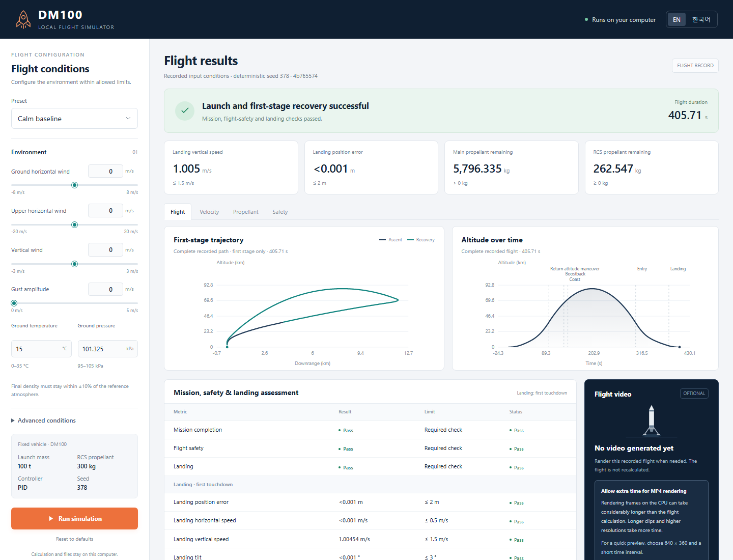Click the Main propellant remaining value 5,796.335
This screenshot has height=560, width=733.
[x=477, y=169]
